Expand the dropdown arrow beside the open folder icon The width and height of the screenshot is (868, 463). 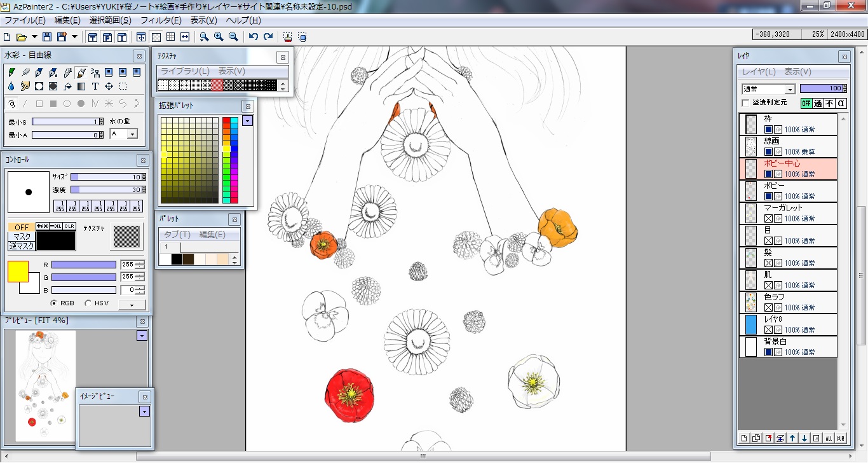(34, 37)
